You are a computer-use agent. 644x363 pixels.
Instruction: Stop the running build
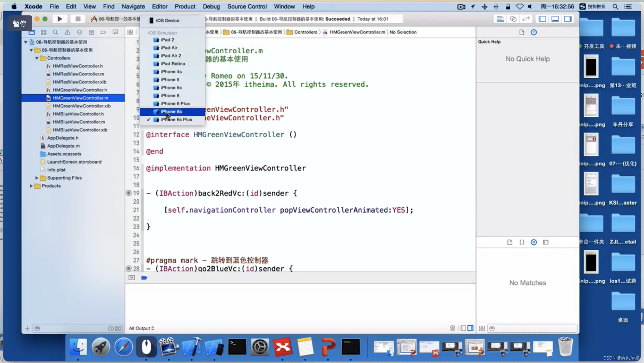(x=78, y=19)
